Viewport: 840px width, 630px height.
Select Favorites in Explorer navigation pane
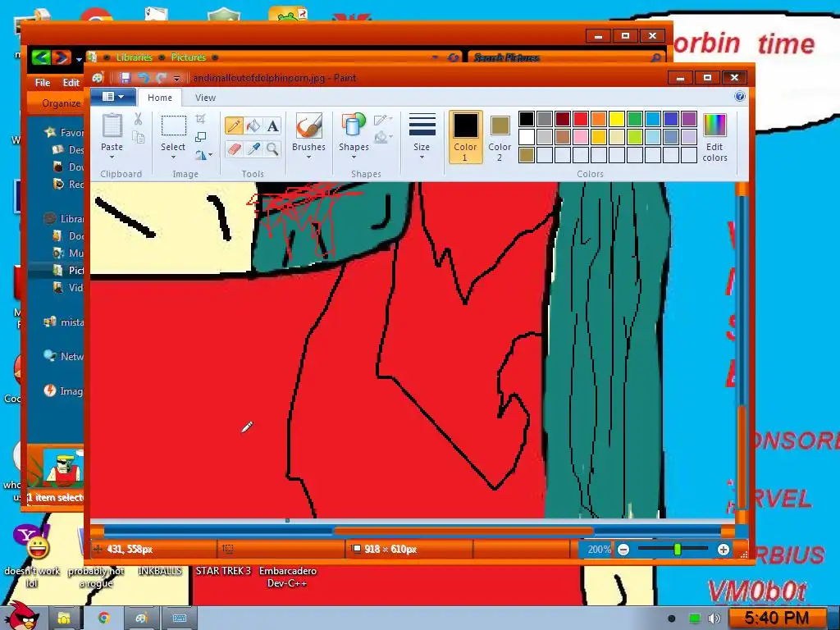click(65, 132)
